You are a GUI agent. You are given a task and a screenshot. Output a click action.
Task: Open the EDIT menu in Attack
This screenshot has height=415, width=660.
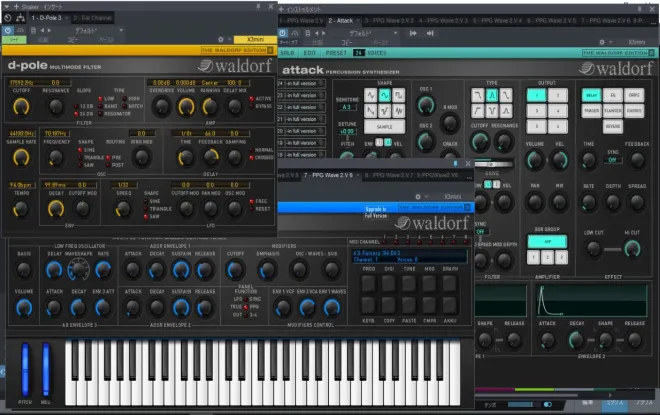[x=310, y=53]
